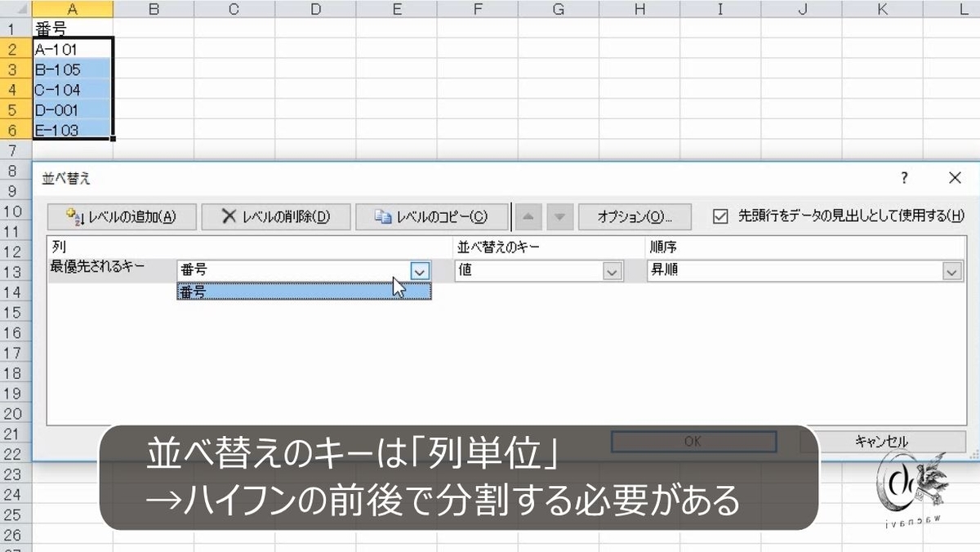Open the 順序 dropdown showing 昇順
Screen dimensions: 980x552
pyautogui.click(x=952, y=270)
